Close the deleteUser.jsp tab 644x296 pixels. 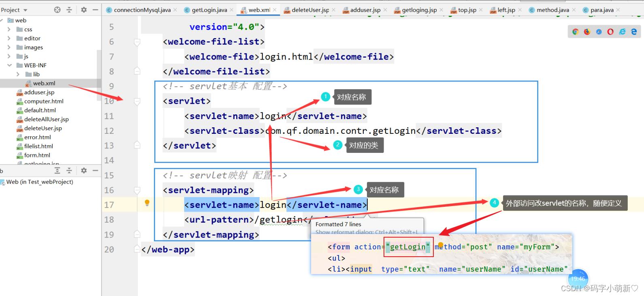coord(334,10)
